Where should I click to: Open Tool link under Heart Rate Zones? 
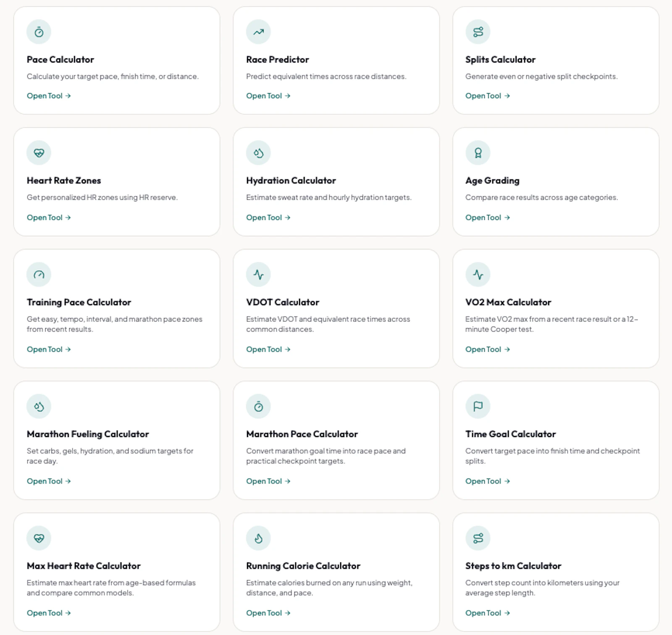pos(49,217)
